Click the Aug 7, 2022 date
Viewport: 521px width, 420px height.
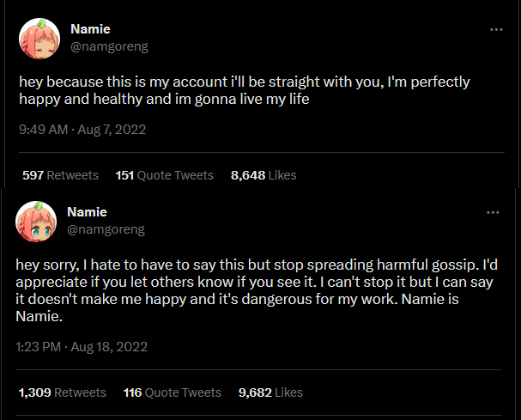(113, 130)
